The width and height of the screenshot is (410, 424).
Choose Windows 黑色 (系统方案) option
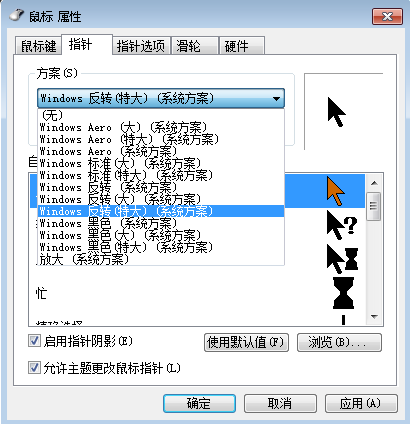click(x=161, y=223)
